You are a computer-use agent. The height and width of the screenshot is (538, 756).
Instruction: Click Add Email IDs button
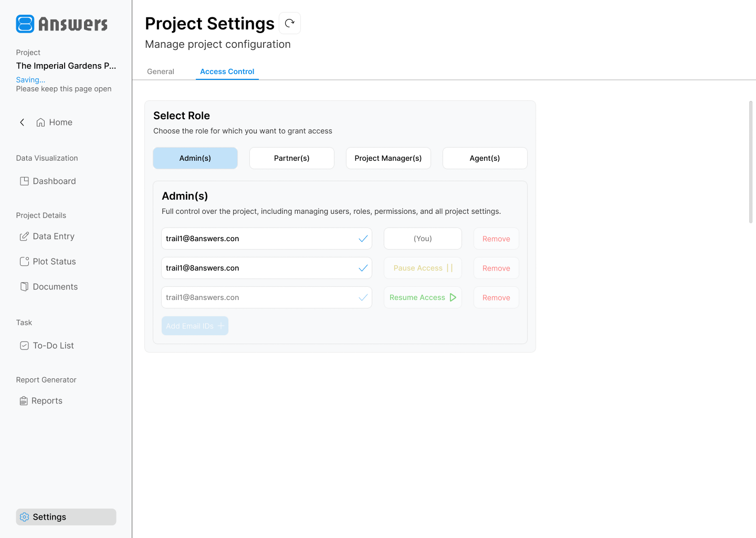(195, 326)
